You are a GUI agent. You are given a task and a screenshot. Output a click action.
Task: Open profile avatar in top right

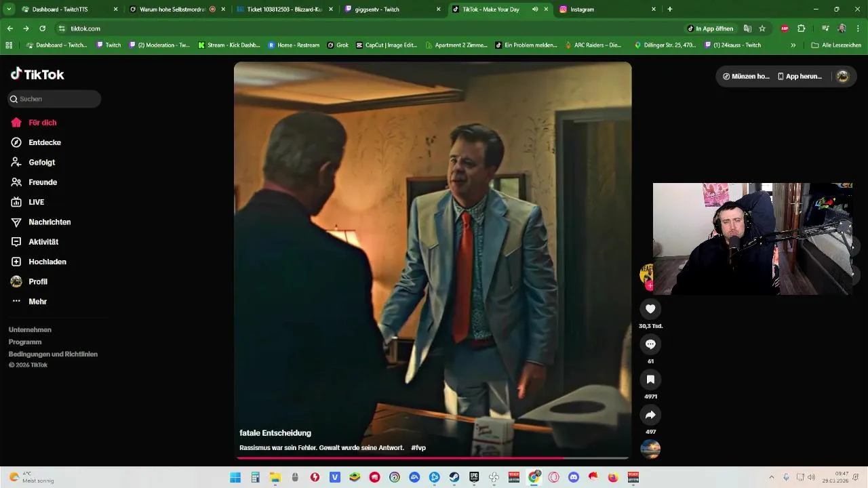tap(842, 77)
